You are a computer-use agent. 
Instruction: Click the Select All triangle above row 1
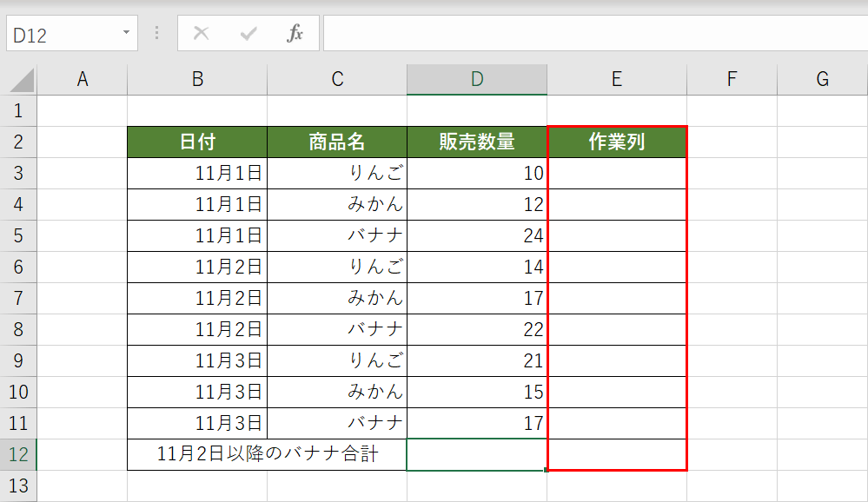point(19,79)
